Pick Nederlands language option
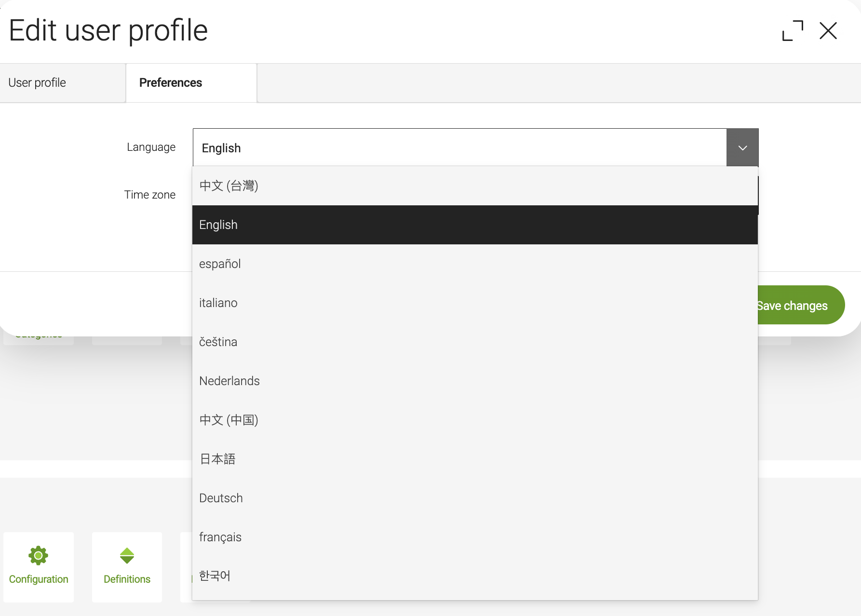 click(x=475, y=381)
